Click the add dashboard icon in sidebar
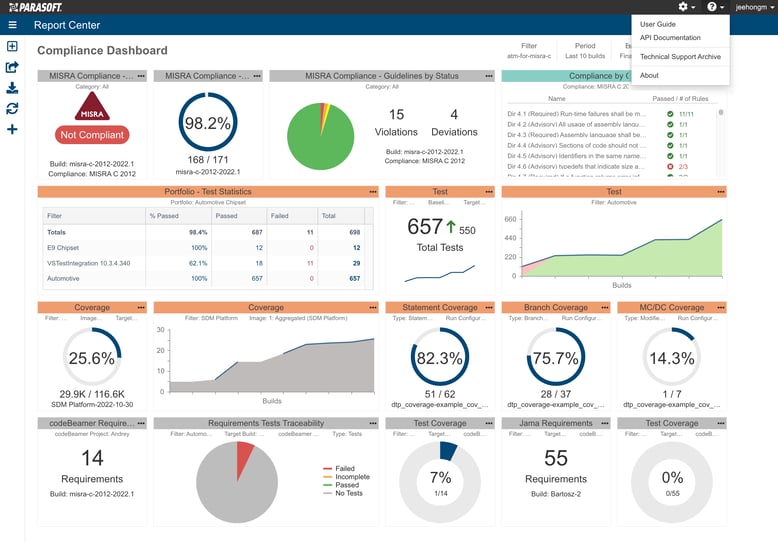 pyautogui.click(x=12, y=46)
